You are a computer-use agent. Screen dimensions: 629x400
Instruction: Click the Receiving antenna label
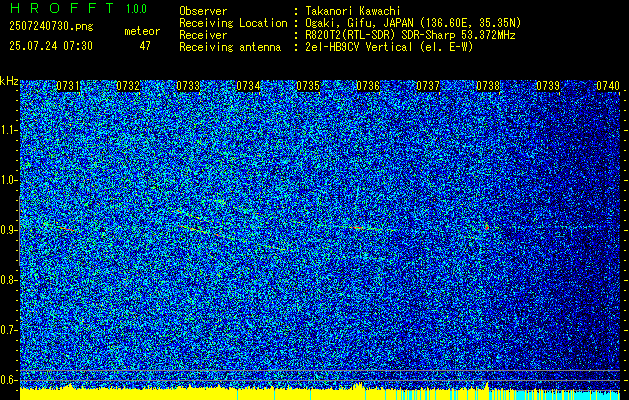pyautogui.click(x=230, y=47)
